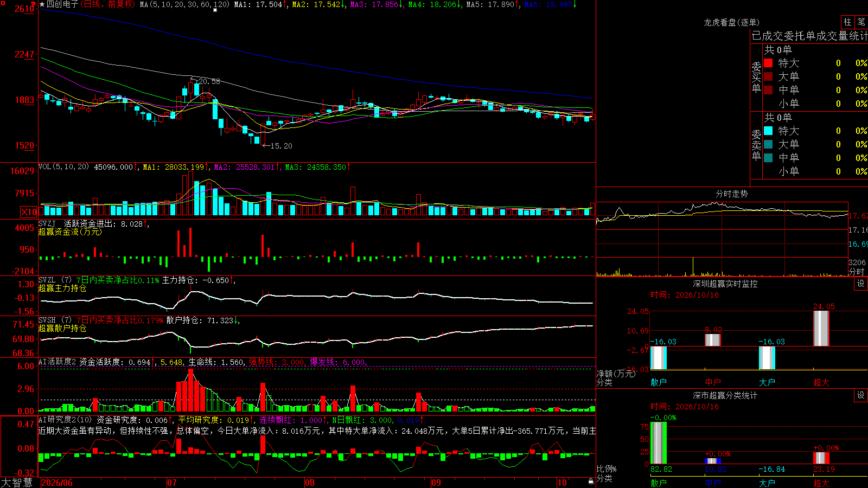The width and height of the screenshot is (868, 488).
Task: Click the 15.20 low price annotation
Action: coord(281,146)
